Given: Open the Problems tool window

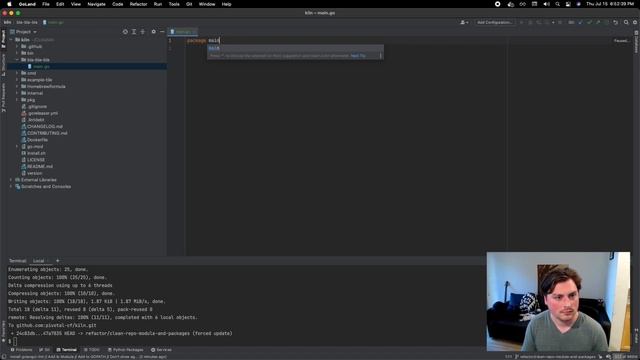Looking at the screenshot, I should [x=21, y=350].
